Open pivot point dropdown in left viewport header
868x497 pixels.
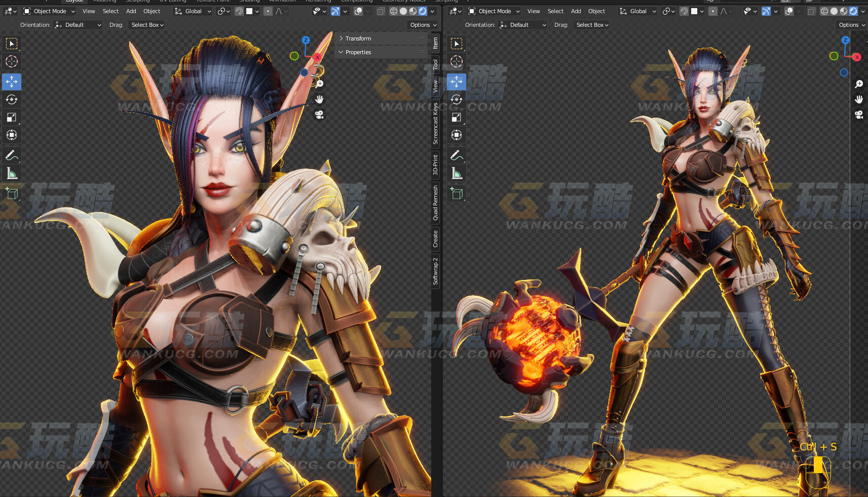point(223,11)
